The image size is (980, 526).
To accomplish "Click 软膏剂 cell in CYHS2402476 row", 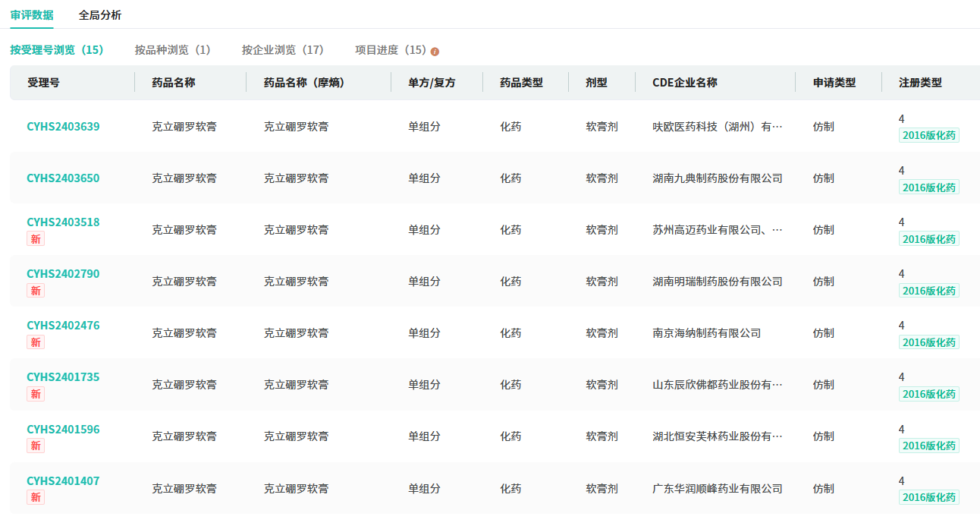I will click(602, 333).
